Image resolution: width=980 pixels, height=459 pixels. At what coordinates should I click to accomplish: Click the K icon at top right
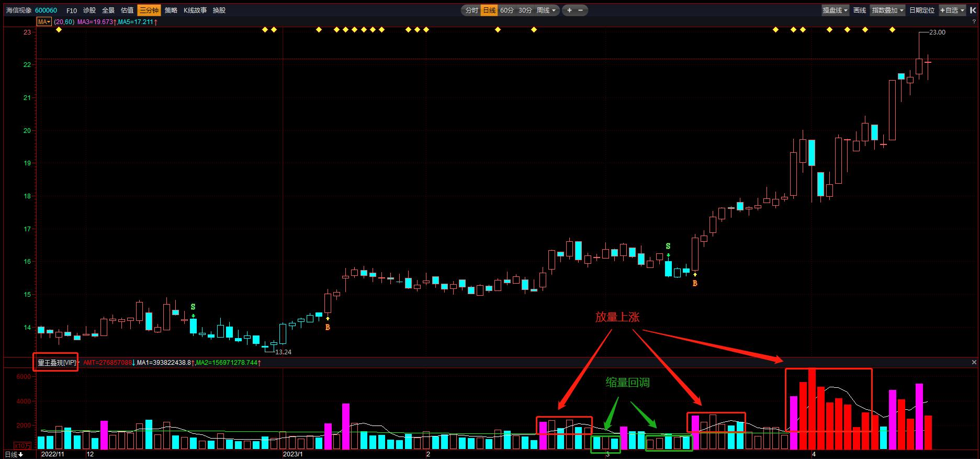(973, 10)
